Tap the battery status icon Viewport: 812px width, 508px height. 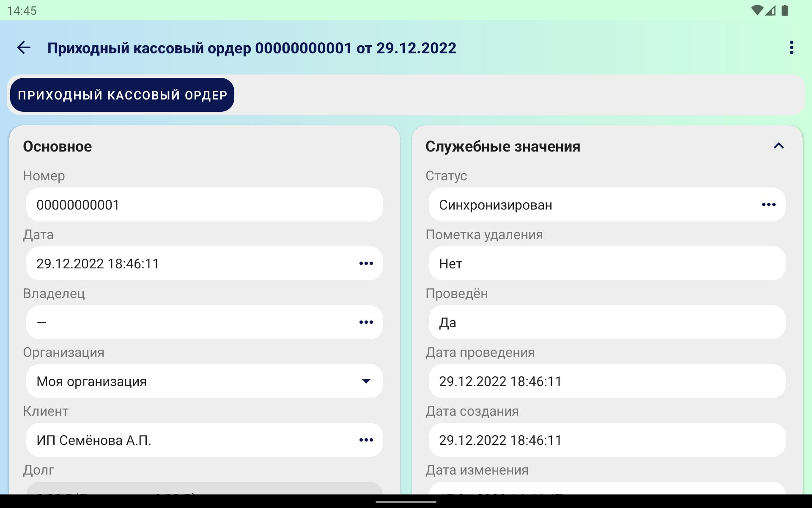[785, 11]
